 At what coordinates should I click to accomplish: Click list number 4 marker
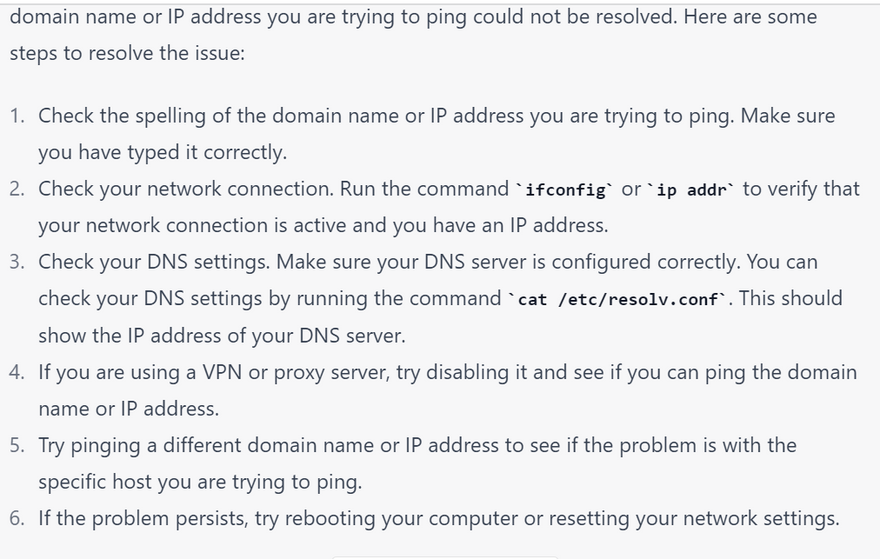16,373
